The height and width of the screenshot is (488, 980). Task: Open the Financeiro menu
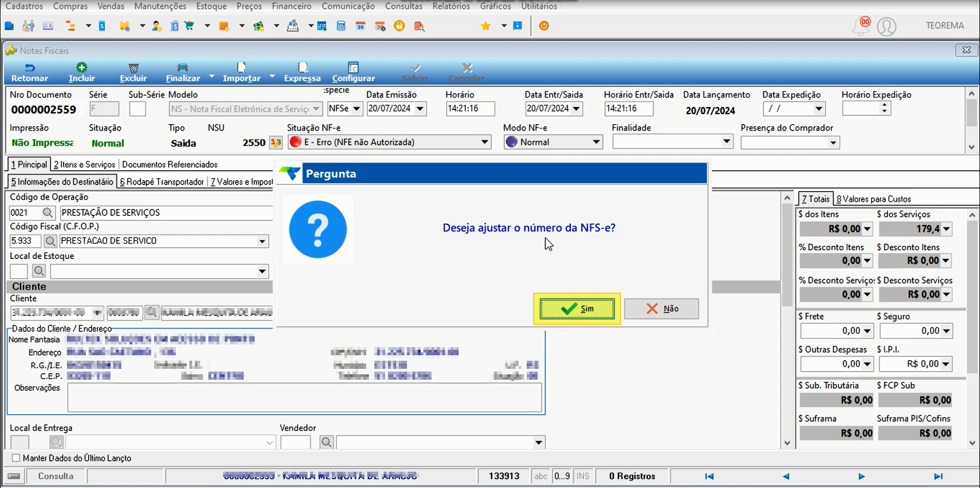(x=292, y=6)
